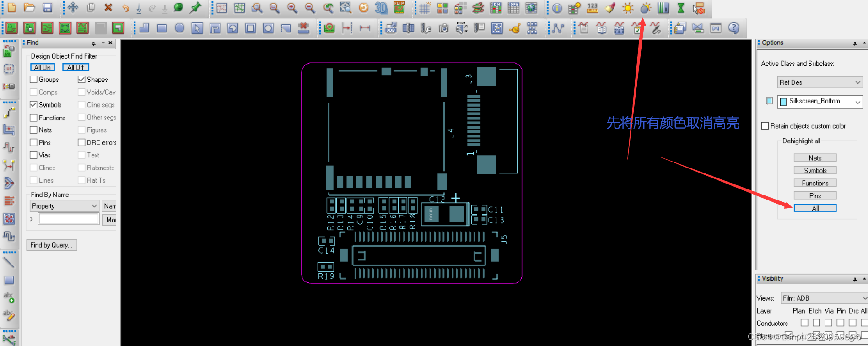Check Retain objects custom color

[765, 126]
